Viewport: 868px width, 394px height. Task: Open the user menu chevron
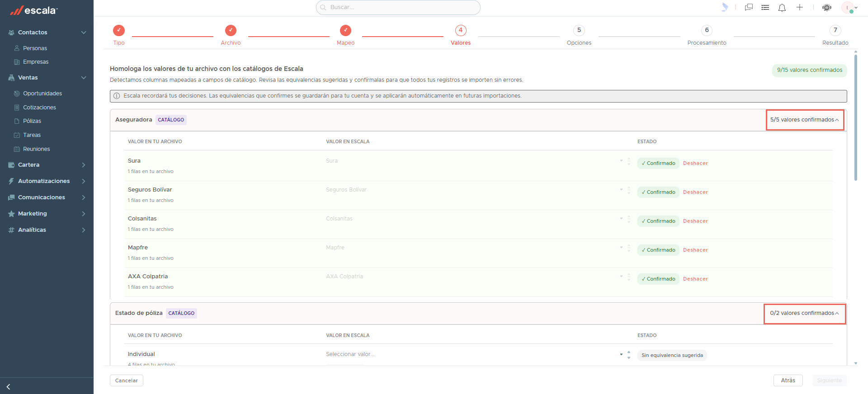tap(856, 8)
